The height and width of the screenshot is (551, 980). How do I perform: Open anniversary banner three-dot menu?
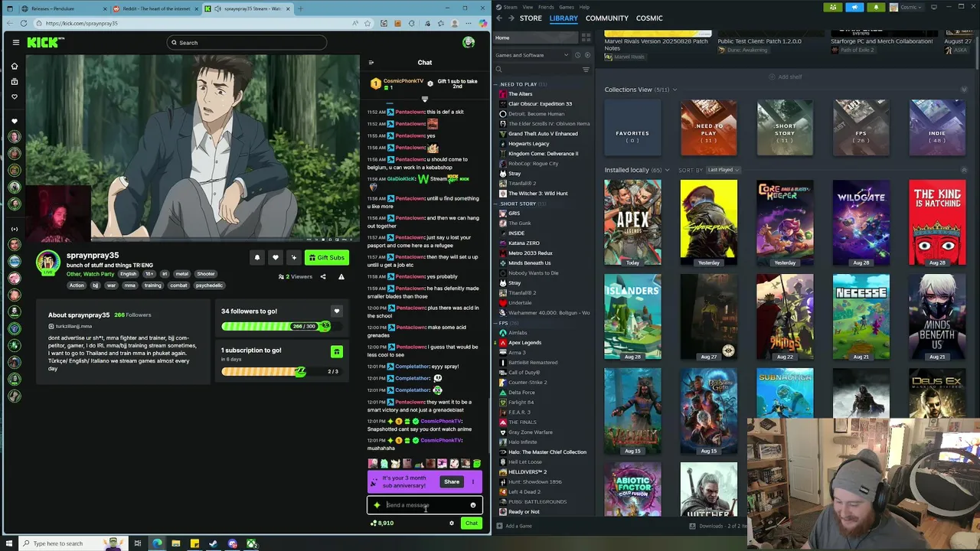473,482
